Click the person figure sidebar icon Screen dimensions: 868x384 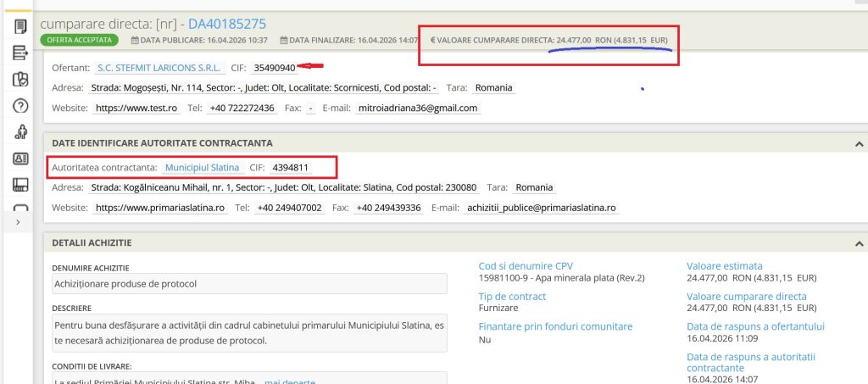[x=20, y=132]
